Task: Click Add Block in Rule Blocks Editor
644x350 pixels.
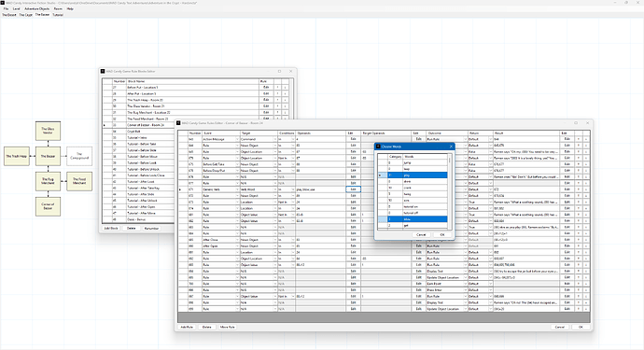Action: pos(111,229)
